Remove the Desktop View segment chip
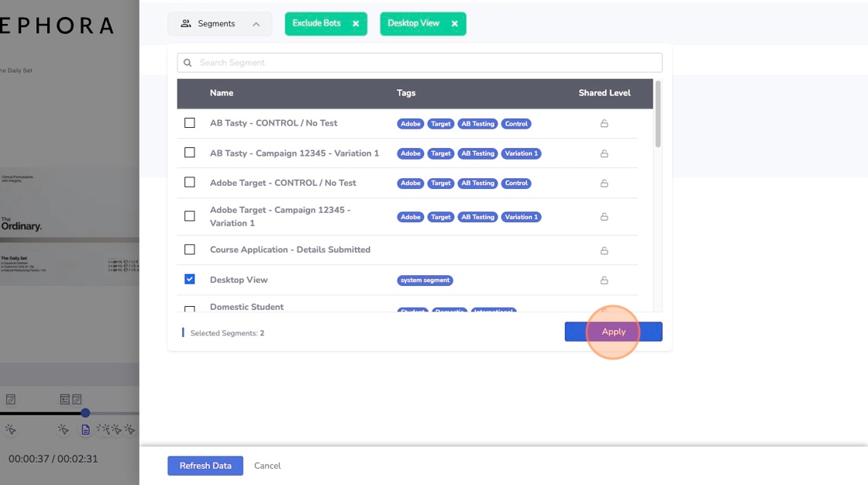The width and height of the screenshot is (868, 485). pyautogui.click(x=454, y=24)
